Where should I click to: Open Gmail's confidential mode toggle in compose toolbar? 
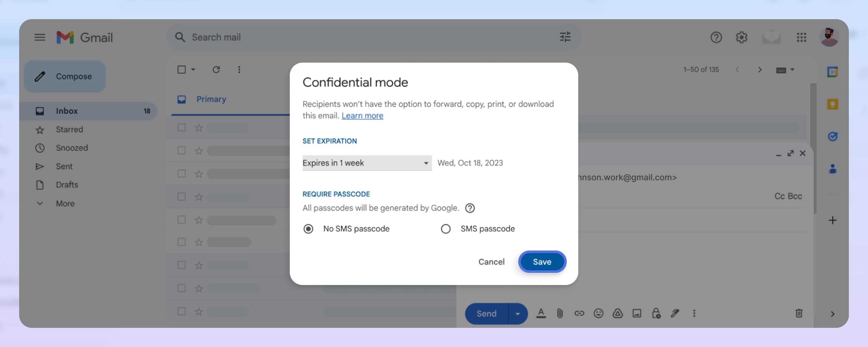[x=656, y=314]
